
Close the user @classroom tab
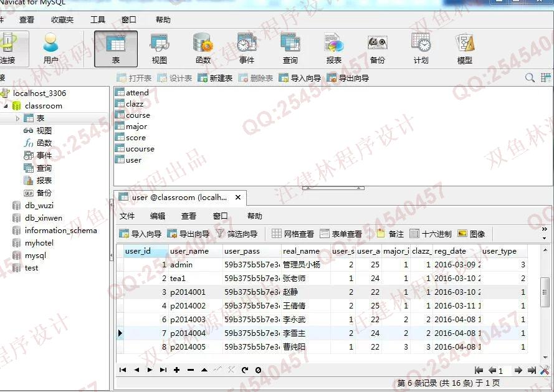pyautogui.click(x=238, y=197)
